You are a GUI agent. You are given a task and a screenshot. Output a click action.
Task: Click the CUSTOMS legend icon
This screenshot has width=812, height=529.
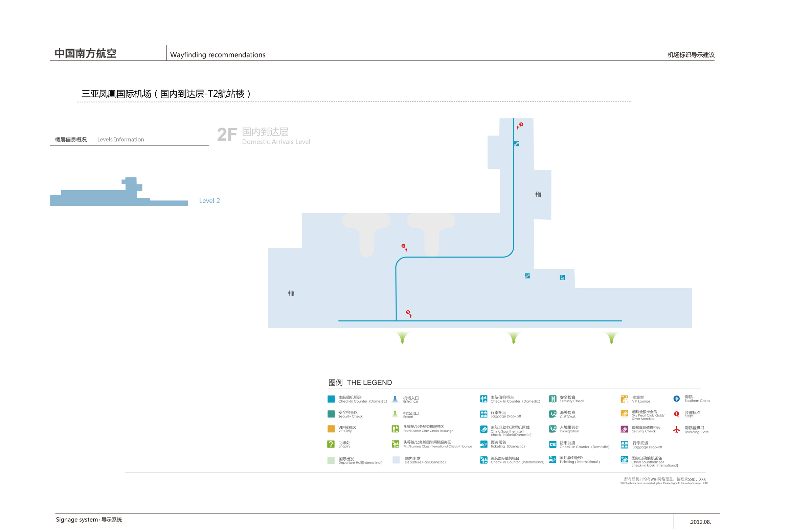pyautogui.click(x=553, y=414)
